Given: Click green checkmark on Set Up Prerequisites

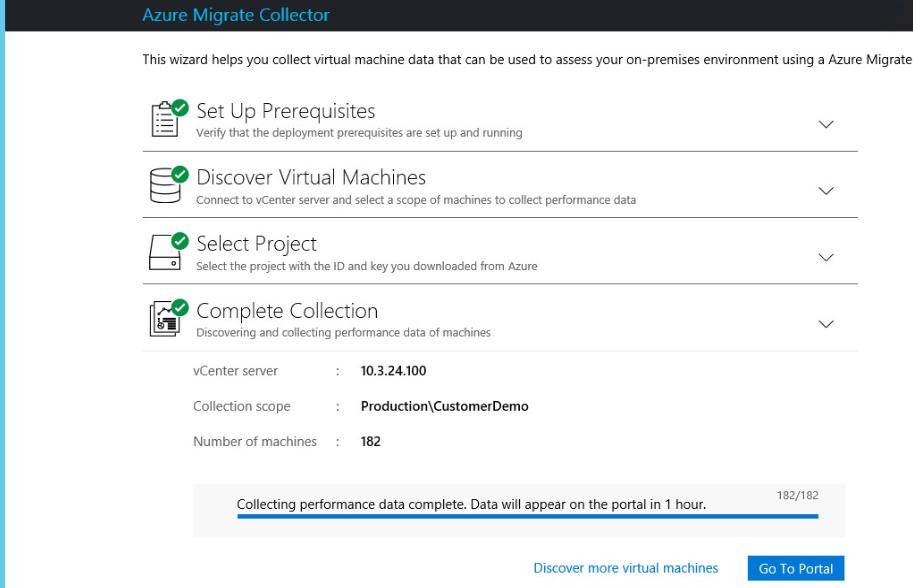Looking at the screenshot, I should coord(180,107).
